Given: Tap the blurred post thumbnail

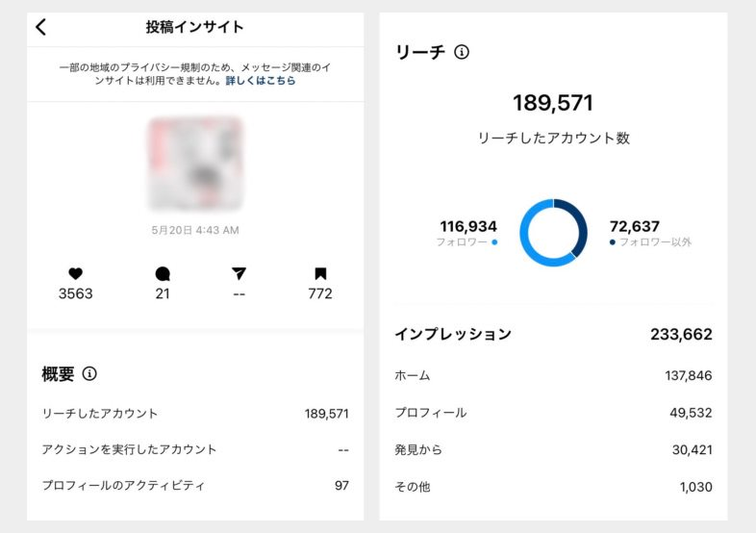Looking at the screenshot, I should [195, 164].
